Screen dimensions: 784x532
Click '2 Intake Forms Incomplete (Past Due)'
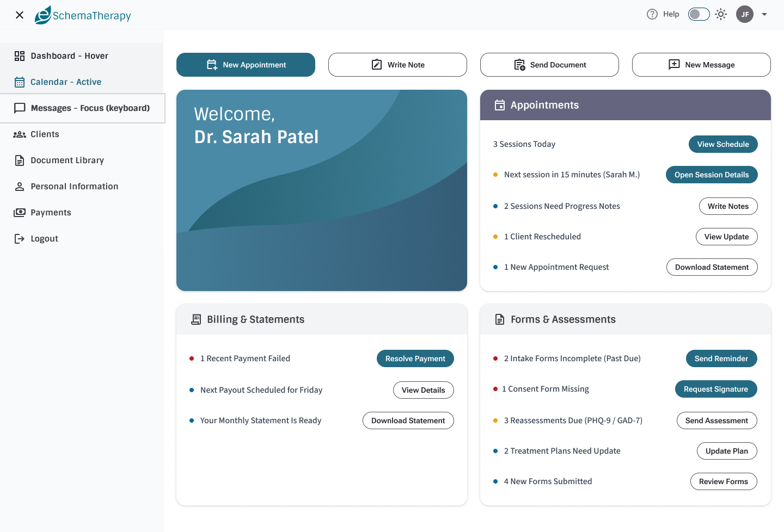pyautogui.click(x=572, y=358)
